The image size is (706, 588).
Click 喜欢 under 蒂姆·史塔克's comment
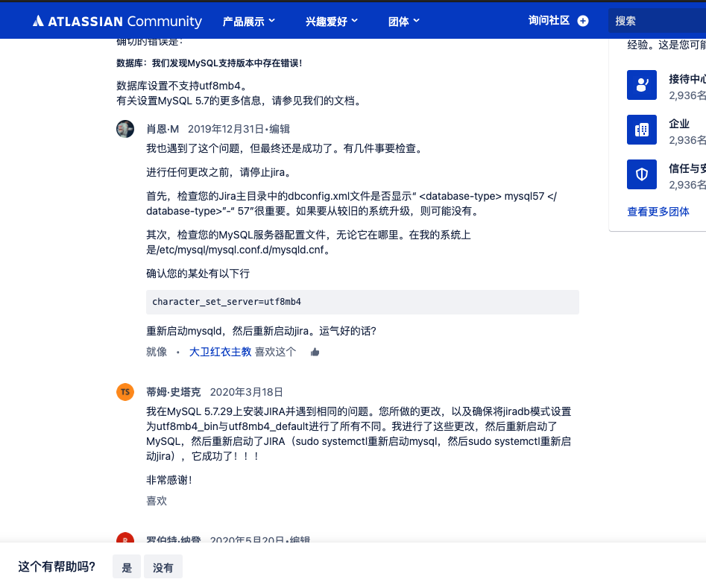coord(157,501)
